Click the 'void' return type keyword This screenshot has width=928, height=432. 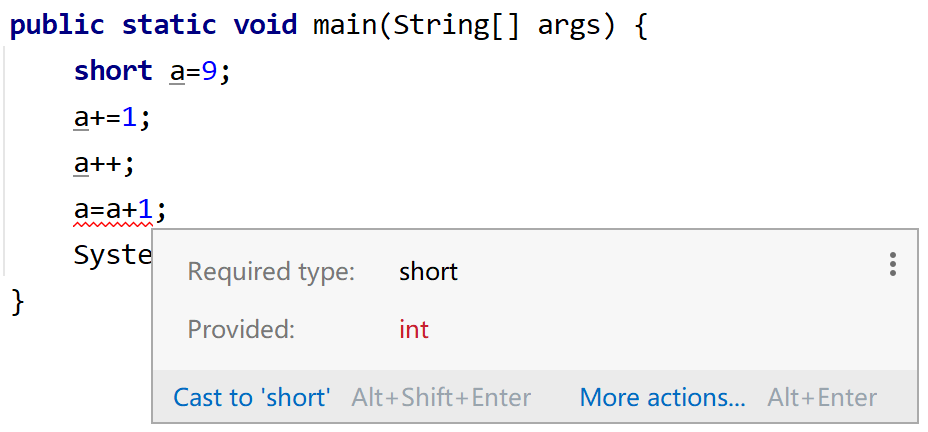[266, 25]
